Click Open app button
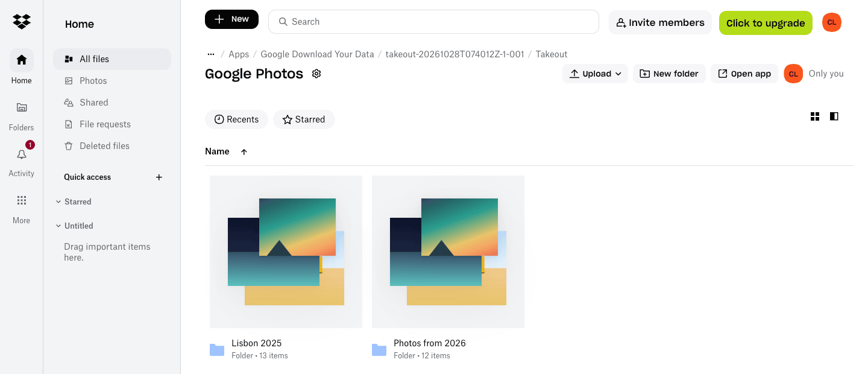This screenshot has height=374, width=868. point(744,74)
